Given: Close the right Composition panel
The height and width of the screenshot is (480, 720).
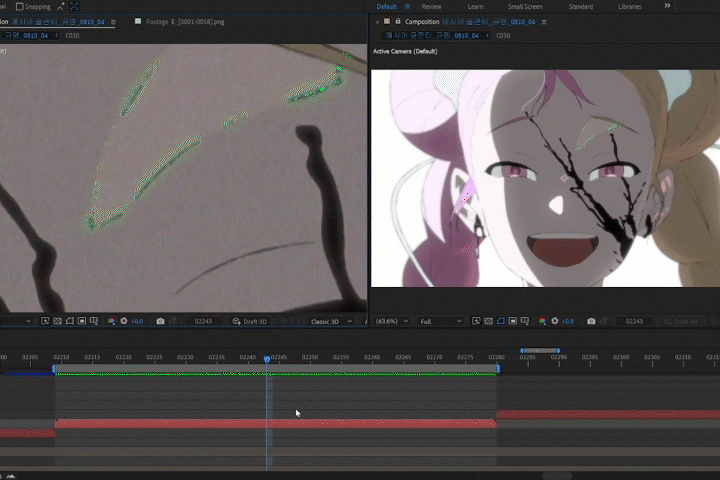Looking at the screenshot, I should tap(377, 22).
